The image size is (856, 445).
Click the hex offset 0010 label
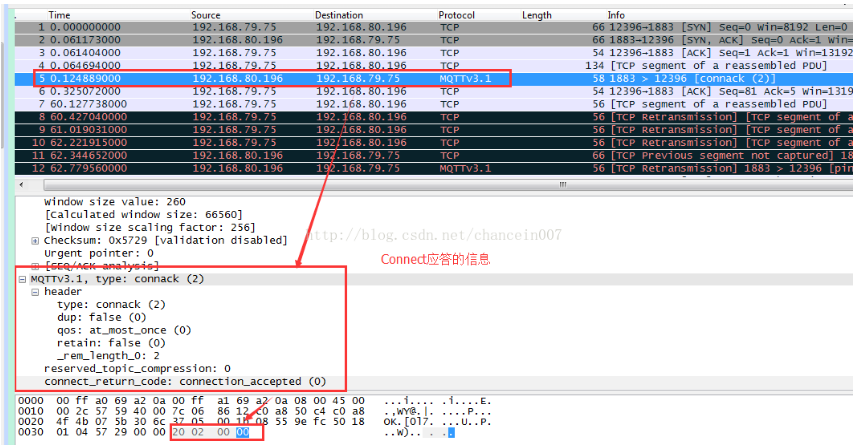click(x=31, y=412)
